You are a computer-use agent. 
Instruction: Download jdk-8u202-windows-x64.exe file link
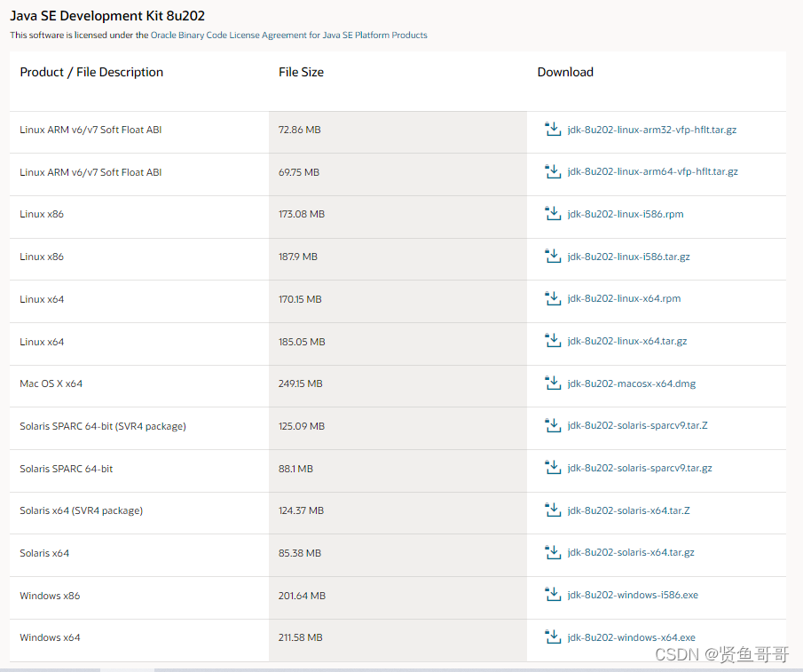[632, 637]
